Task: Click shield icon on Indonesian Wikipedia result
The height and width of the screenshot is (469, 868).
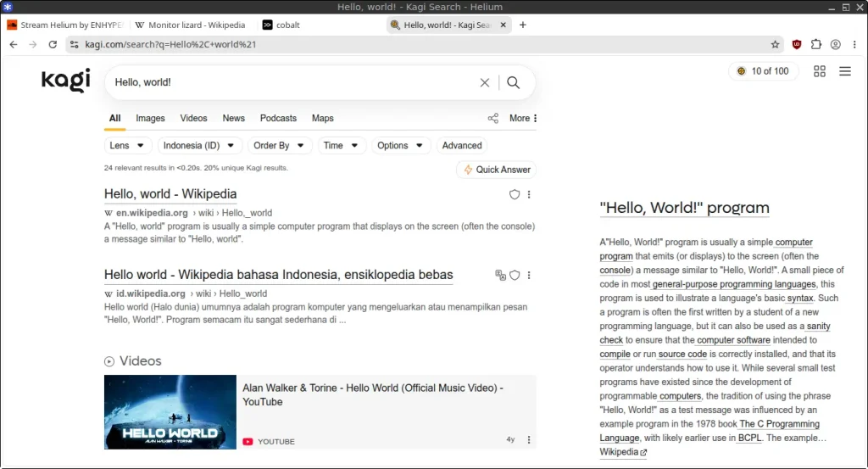Action: point(515,275)
